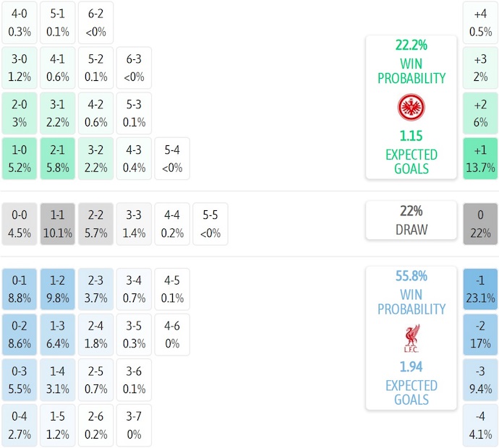The image size is (499, 448).
Task: Click the 55.8% win probability text
Action: (411, 275)
